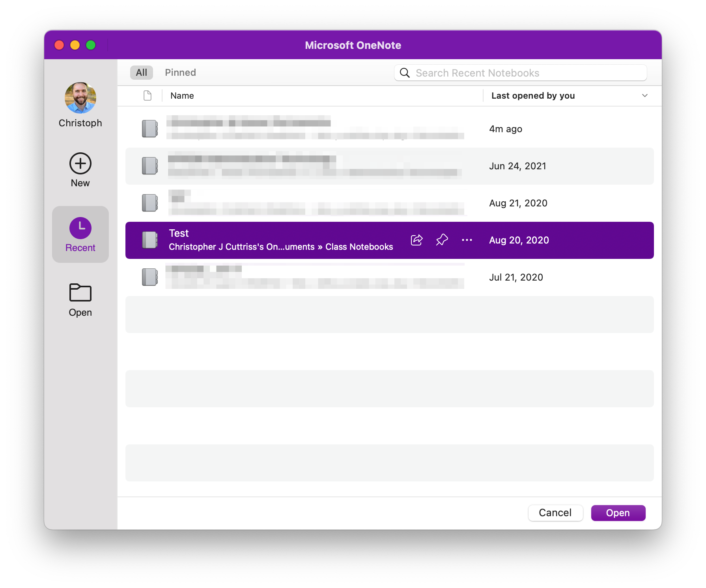706x588 pixels.
Task: Click the share icon on Test notebook row
Action: click(x=417, y=240)
